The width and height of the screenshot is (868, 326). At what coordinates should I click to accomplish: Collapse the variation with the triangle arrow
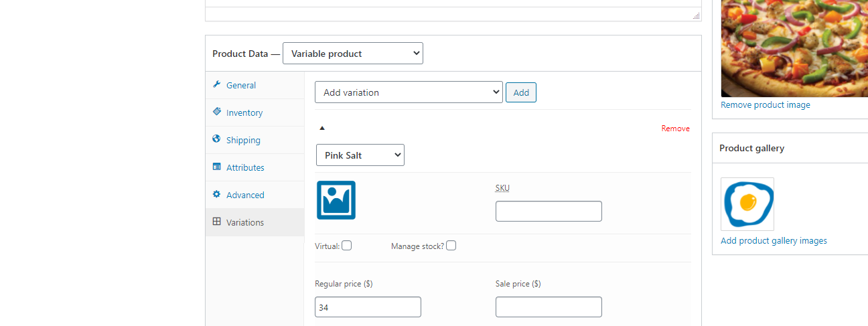point(321,128)
